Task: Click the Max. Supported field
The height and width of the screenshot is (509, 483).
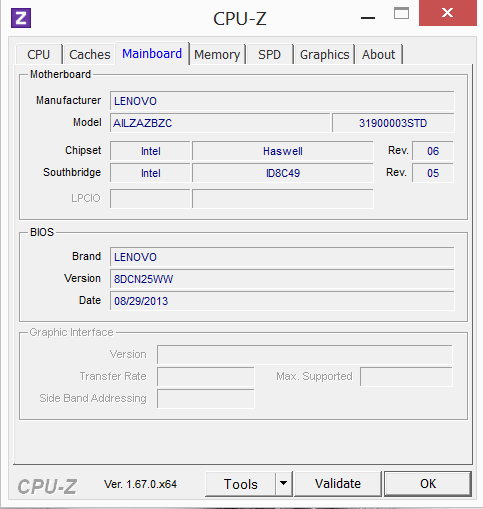Action: 406,377
